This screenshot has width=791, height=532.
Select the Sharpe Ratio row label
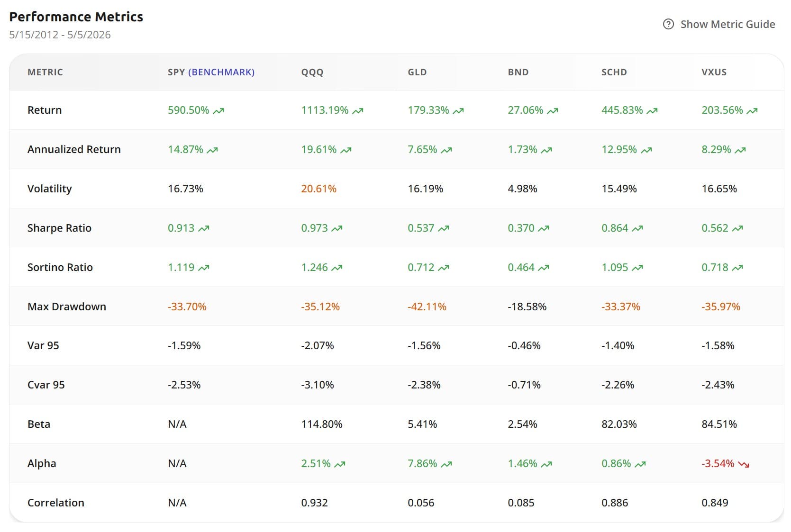pyautogui.click(x=59, y=228)
